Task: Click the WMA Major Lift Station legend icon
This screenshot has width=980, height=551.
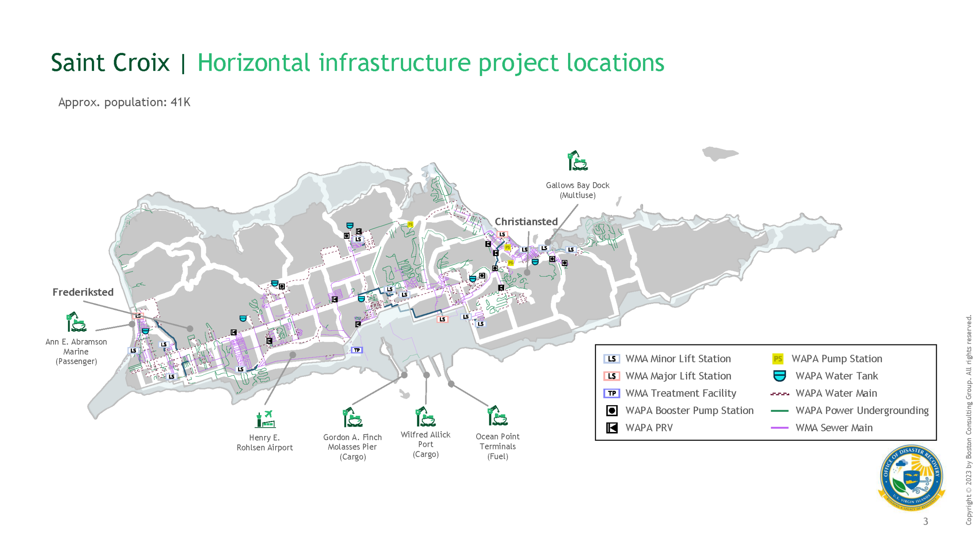Action: pyautogui.click(x=612, y=376)
